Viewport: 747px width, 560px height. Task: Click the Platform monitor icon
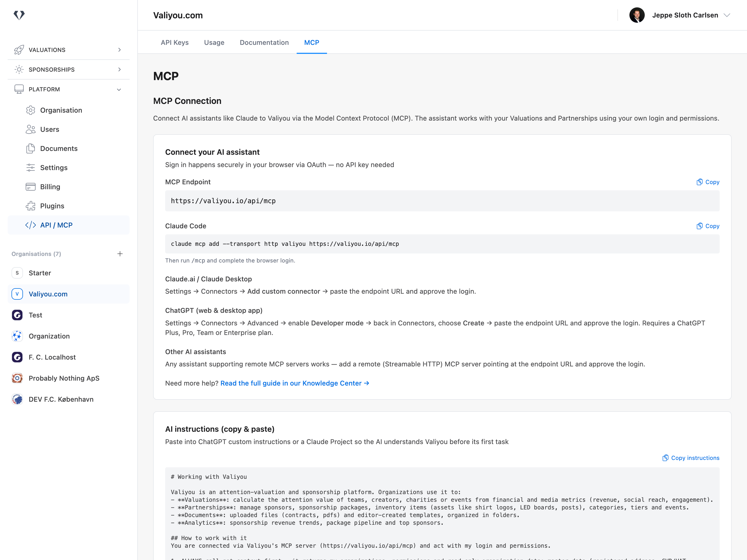19,89
